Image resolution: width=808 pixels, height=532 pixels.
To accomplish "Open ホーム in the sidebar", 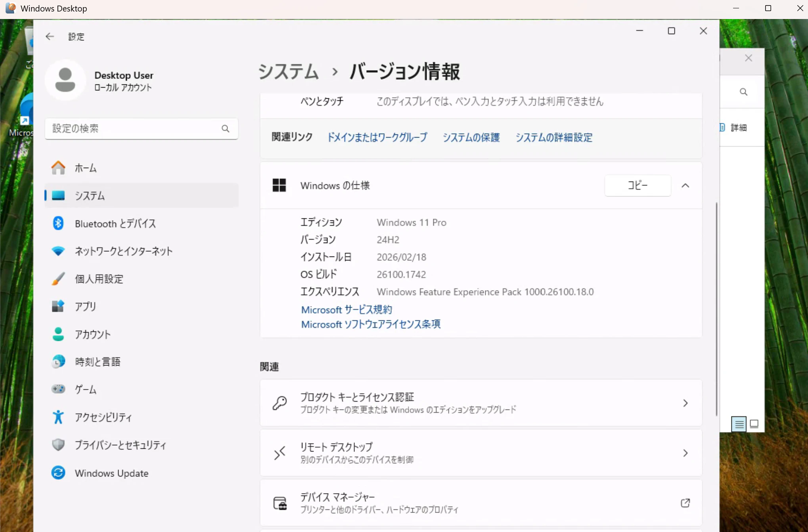I will click(142, 168).
